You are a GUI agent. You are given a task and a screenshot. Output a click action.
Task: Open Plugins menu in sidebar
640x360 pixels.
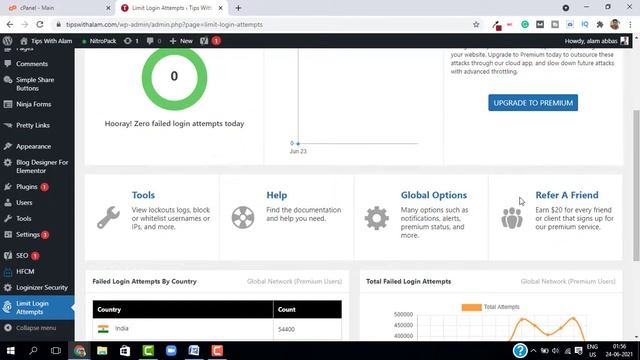[27, 187]
